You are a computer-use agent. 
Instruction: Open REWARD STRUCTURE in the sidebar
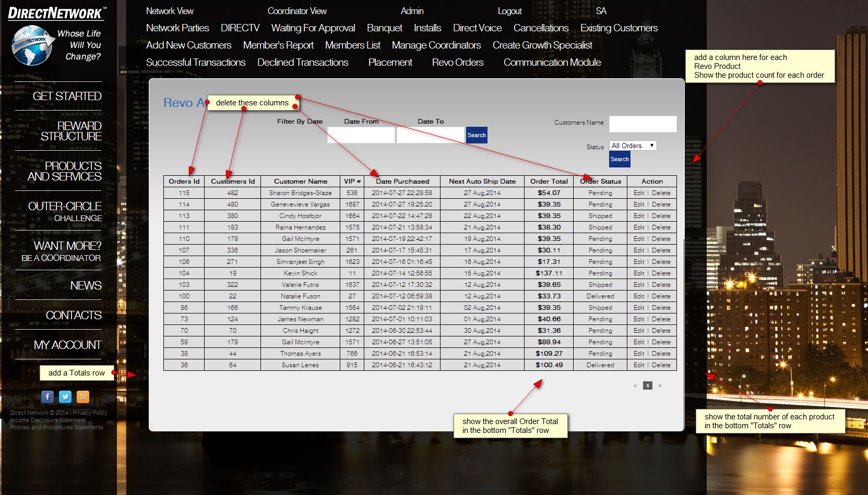tap(71, 131)
